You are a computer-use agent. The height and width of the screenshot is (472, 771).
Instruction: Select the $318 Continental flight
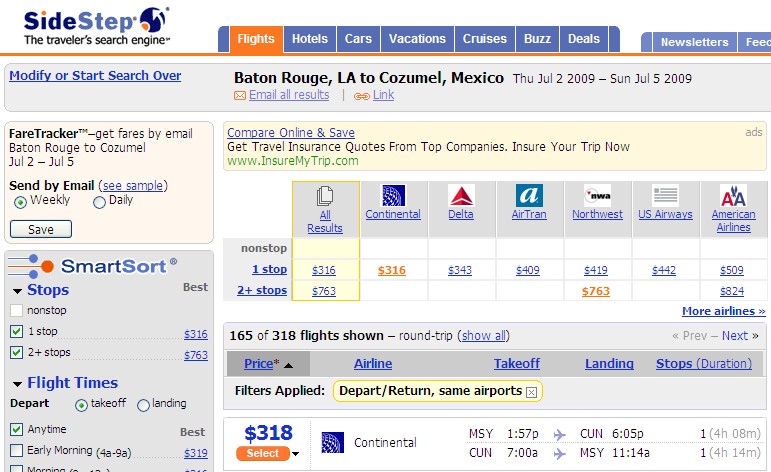coord(263,453)
